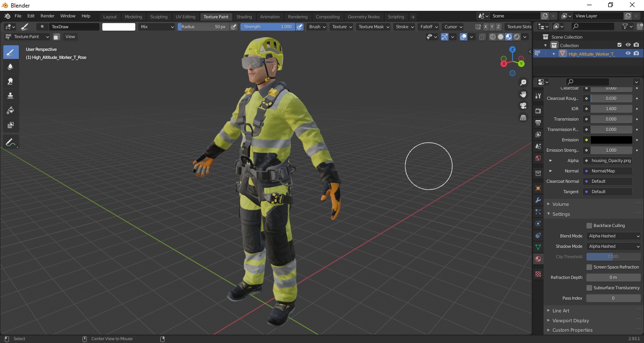
Task: Enable Screen Space Refraction checkbox
Action: pyautogui.click(x=589, y=267)
